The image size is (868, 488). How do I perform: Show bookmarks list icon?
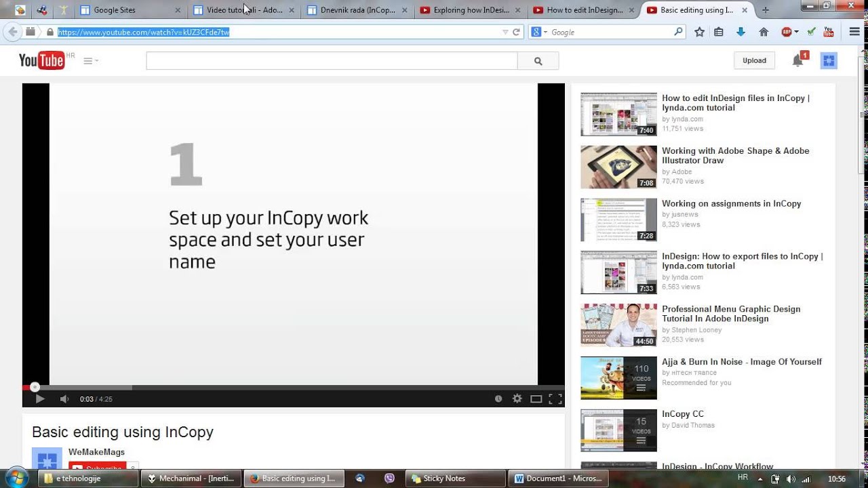719,32
